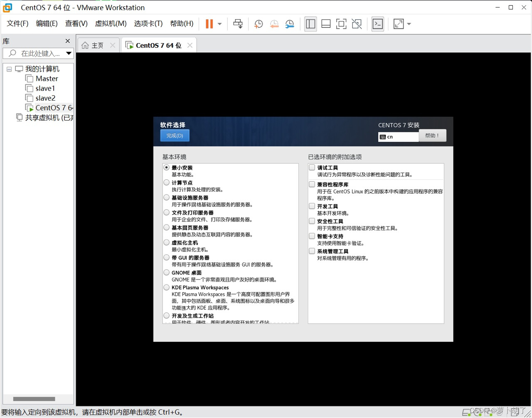
Task: Enable the 智能卡支持 checkbox
Action: (x=312, y=236)
